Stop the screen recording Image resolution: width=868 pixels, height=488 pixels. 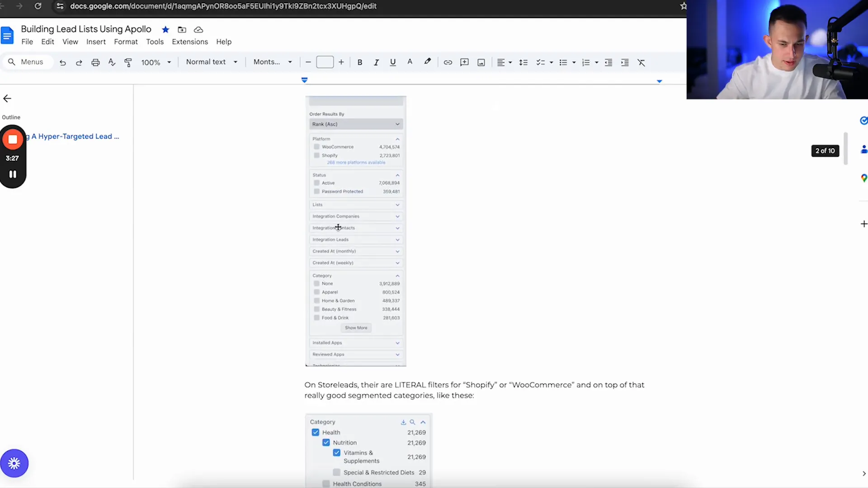[13, 140]
